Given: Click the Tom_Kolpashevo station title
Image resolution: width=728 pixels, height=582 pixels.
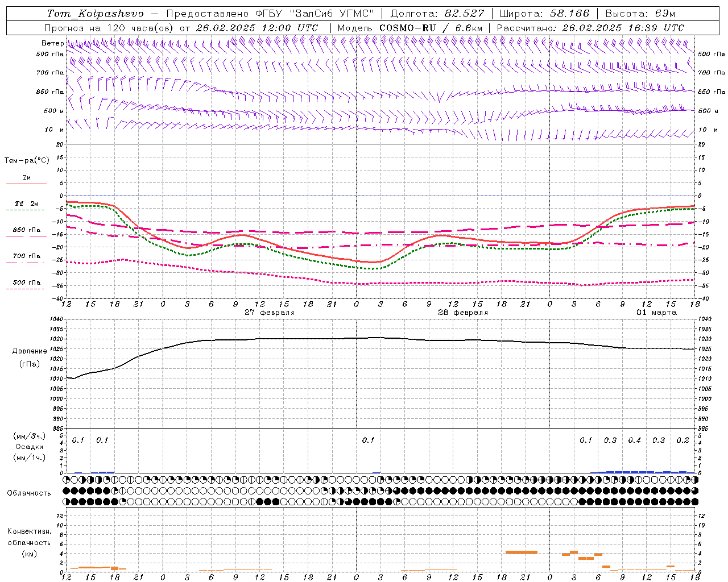Looking at the screenshot, I should (x=95, y=14).
